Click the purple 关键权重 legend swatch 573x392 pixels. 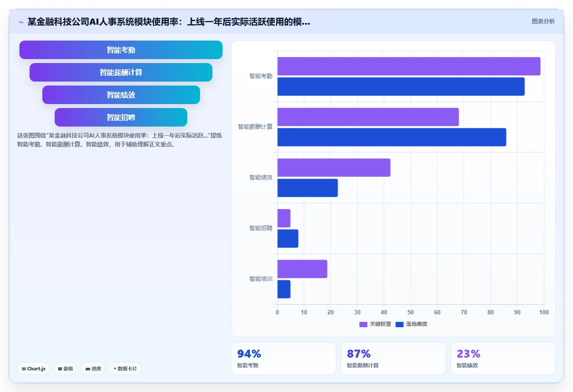click(x=363, y=324)
